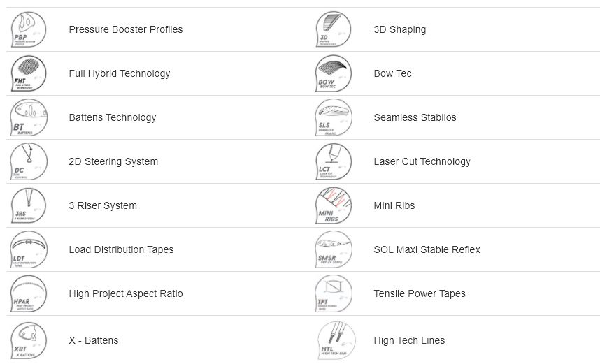Click the BT Battens icon
The width and height of the screenshot is (600, 364).
tap(29, 117)
